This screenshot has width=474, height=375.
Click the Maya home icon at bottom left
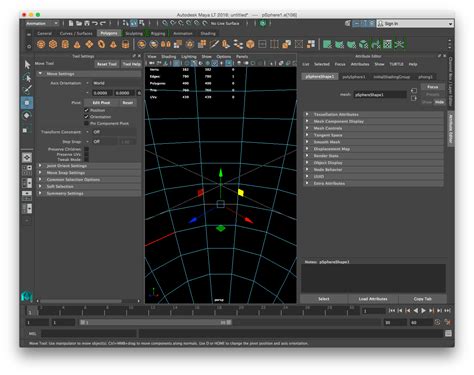[27, 296]
